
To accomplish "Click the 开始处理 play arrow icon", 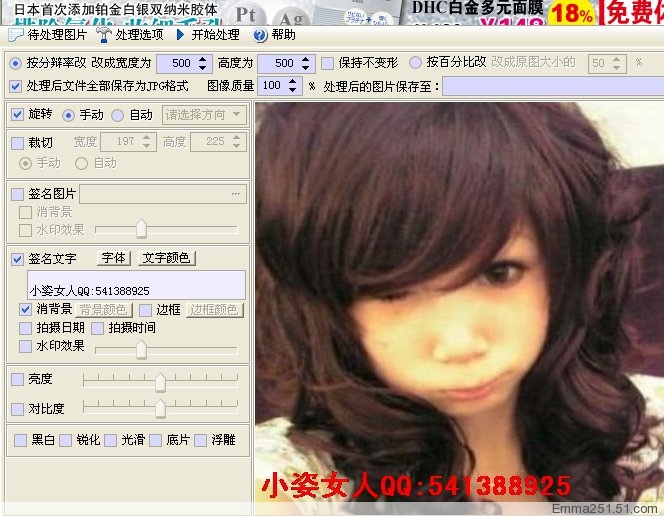I will pyautogui.click(x=180, y=35).
